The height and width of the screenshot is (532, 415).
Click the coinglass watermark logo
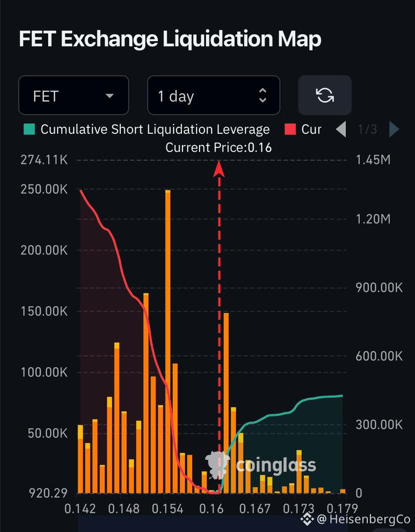pos(261,465)
